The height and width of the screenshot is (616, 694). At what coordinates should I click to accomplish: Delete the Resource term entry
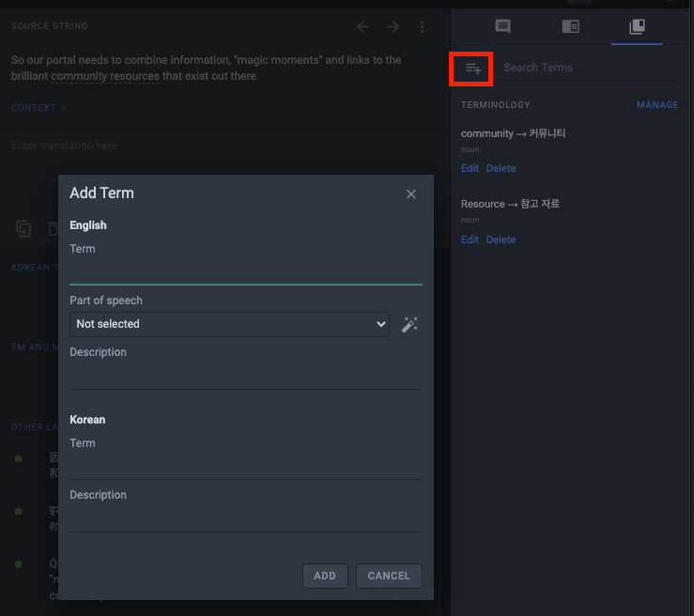coord(501,240)
